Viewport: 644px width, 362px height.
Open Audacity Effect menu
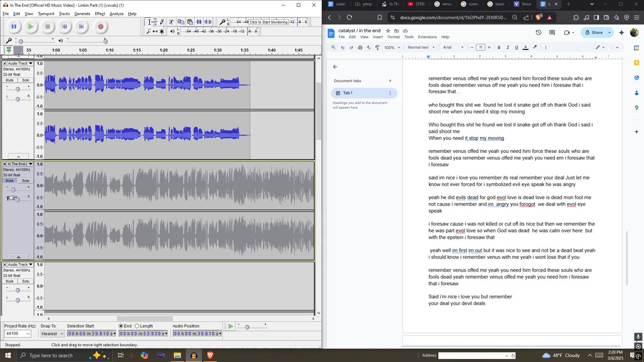[x=100, y=14]
